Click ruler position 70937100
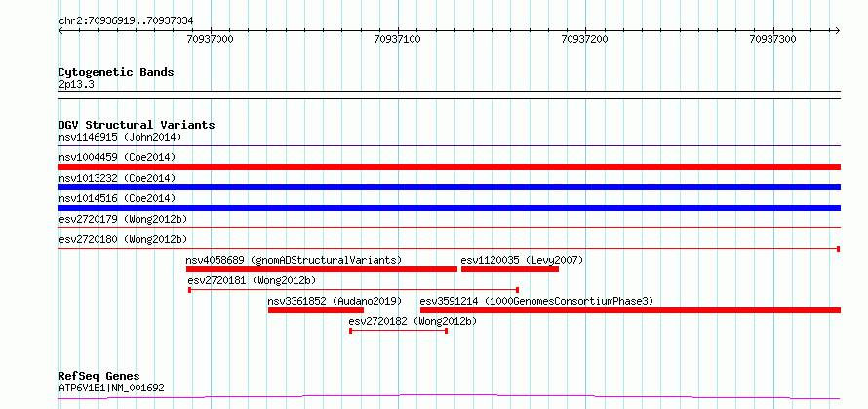 pos(398,39)
